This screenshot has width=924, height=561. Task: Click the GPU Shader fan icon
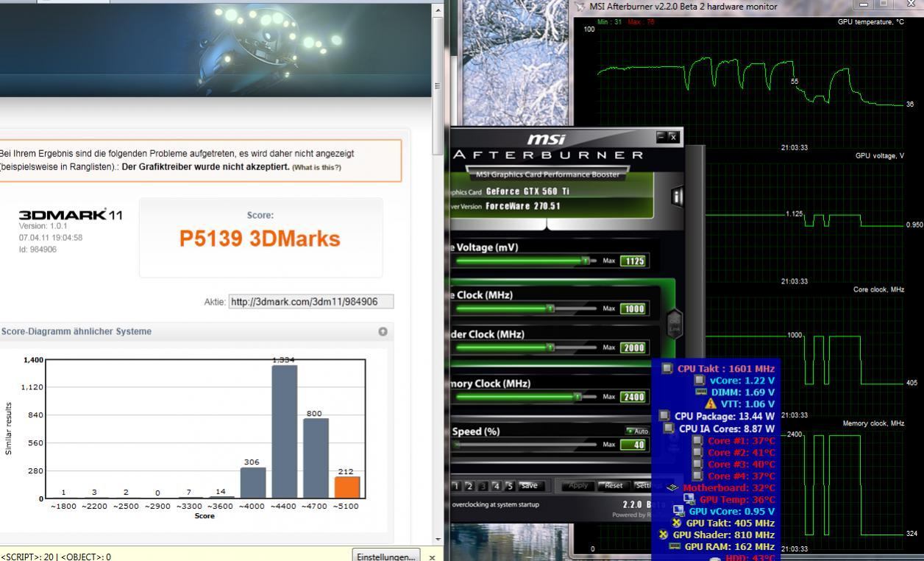click(664, 534)
